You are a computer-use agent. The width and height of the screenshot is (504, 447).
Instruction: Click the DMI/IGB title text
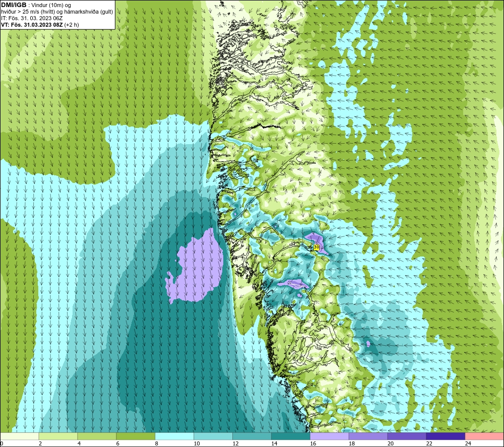[14, 5]
